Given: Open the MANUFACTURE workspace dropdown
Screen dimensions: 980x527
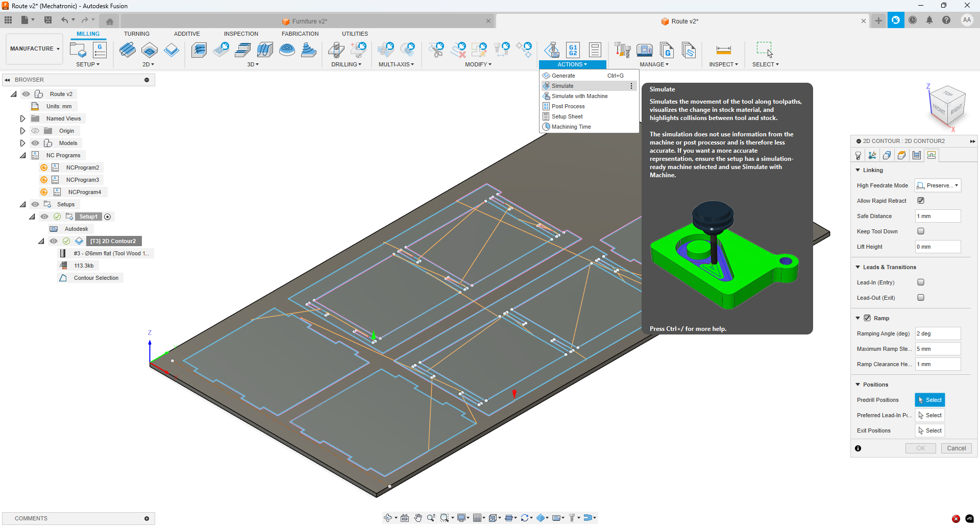Looking at the screenshot, I should pos(35,49).
